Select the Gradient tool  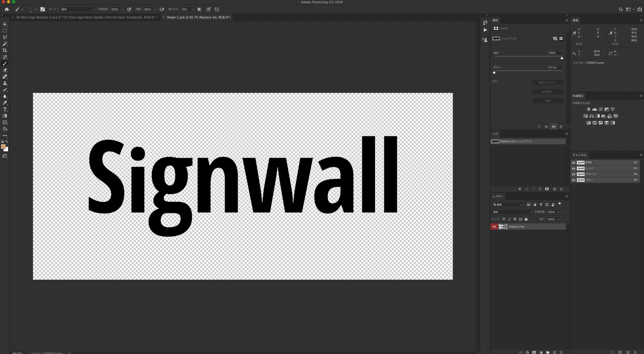[5, 116]
